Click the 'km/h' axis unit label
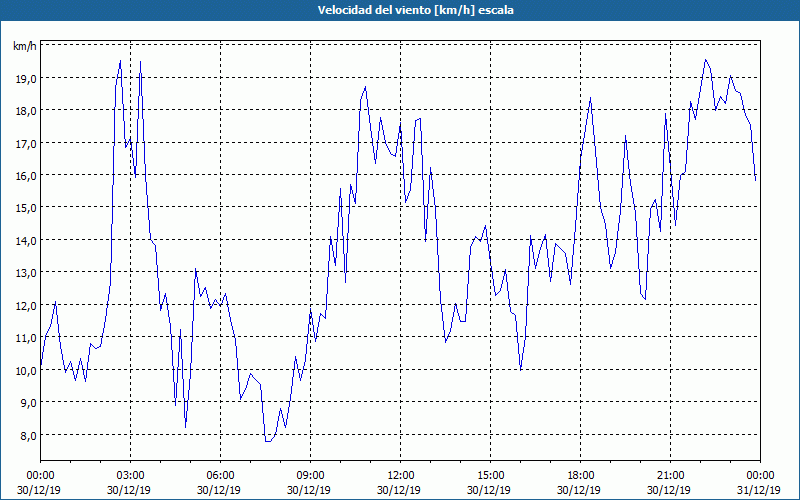The width and height of the screenshot is (800, 500). (25, 46)
